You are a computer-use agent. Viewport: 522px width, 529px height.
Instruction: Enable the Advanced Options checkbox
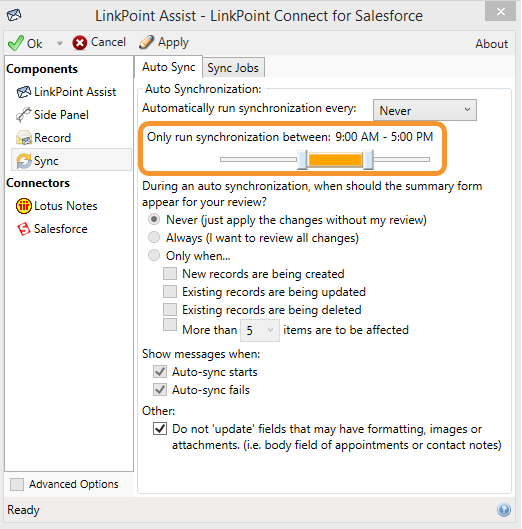17,484
